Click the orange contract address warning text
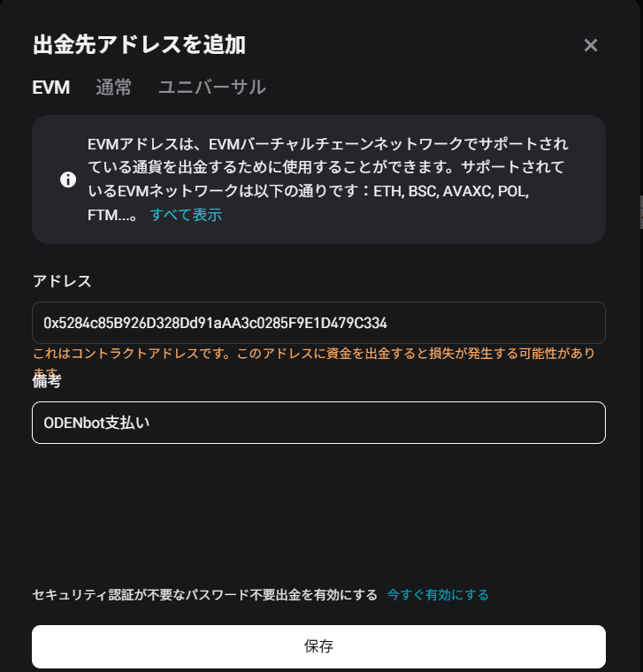Screen dimensions: 643x672 tap(313, 354)
